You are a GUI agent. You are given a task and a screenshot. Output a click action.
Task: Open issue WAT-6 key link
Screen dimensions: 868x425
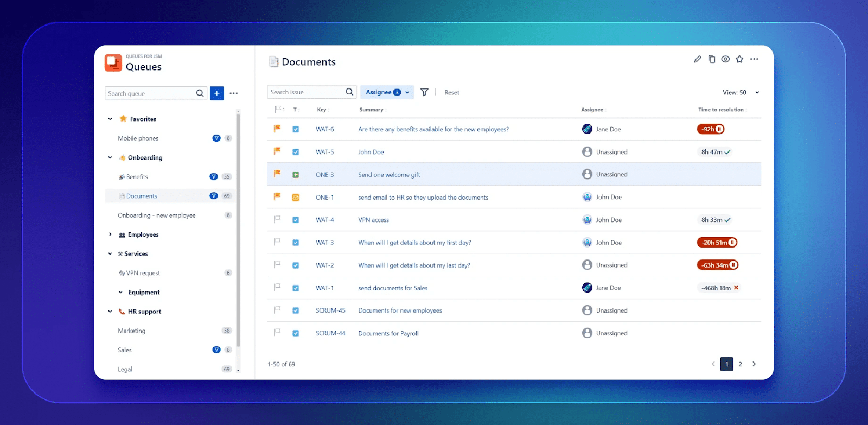point(325,129)
